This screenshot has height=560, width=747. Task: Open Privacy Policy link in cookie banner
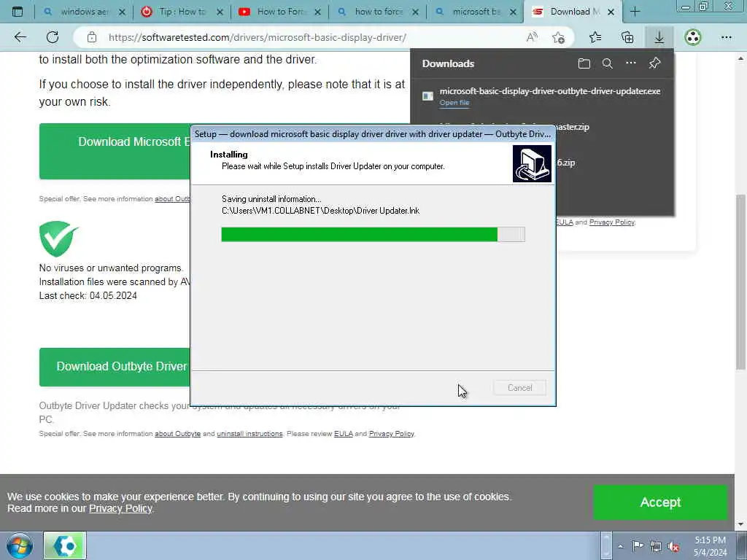click(120, 508)
